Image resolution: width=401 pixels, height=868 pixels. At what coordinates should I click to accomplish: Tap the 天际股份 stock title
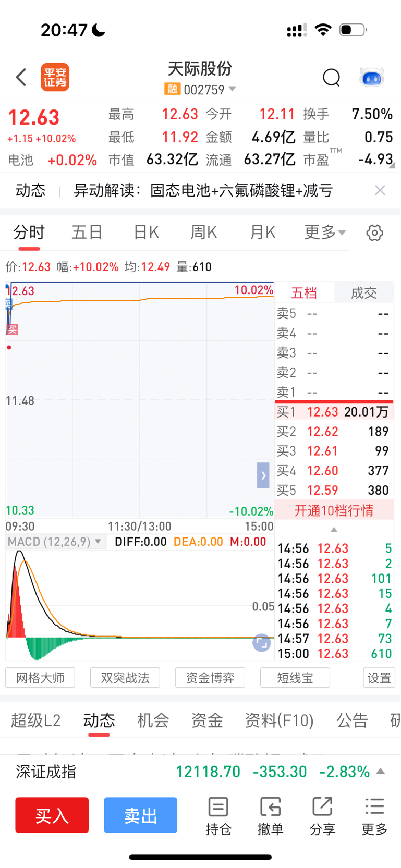coord(200,68)
